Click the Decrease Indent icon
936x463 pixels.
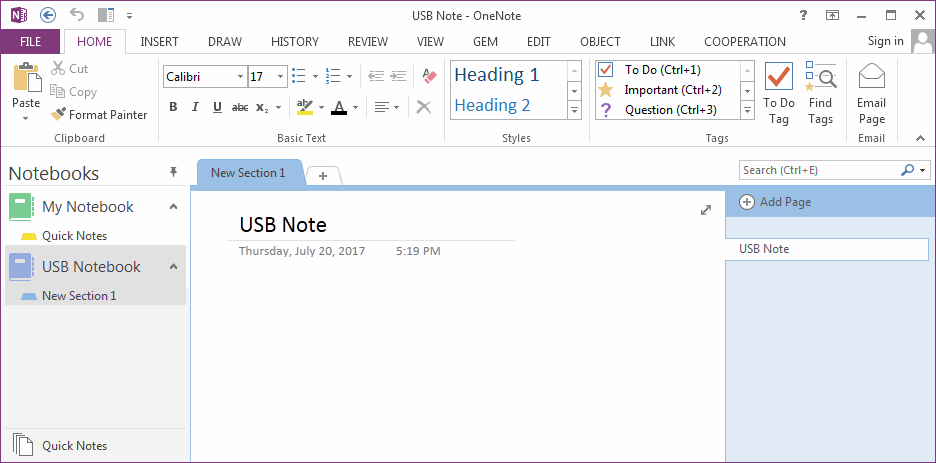point(375,76)
